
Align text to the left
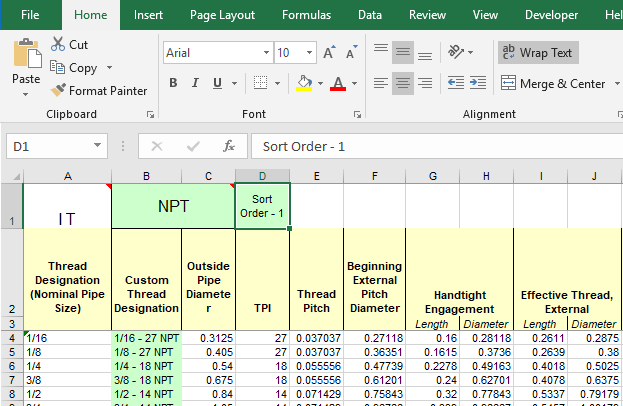(380, 83)
